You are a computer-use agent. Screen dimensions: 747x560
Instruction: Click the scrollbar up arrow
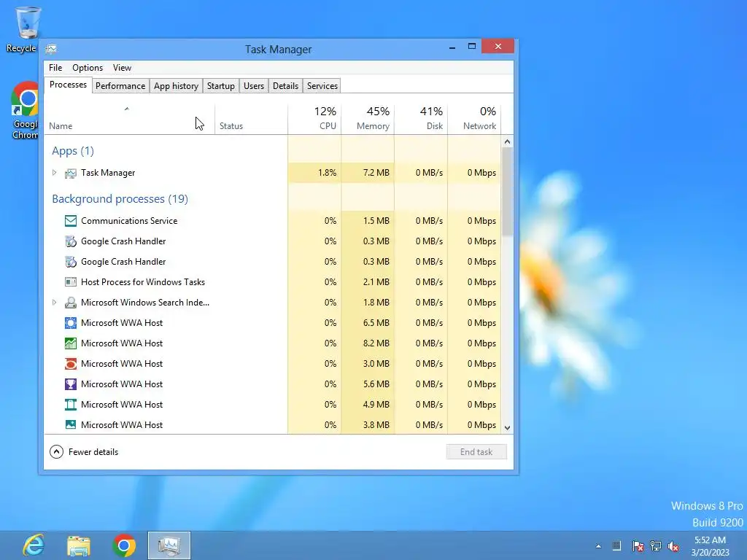coord(508,142)
